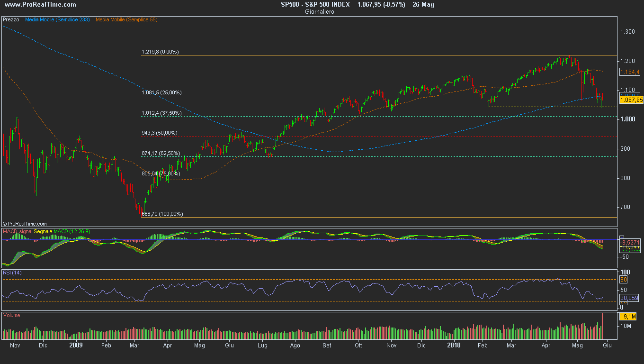
Task: Select the 1.219,8 (0,00%) Fibonacci label
Action: (x=160, y=52)
